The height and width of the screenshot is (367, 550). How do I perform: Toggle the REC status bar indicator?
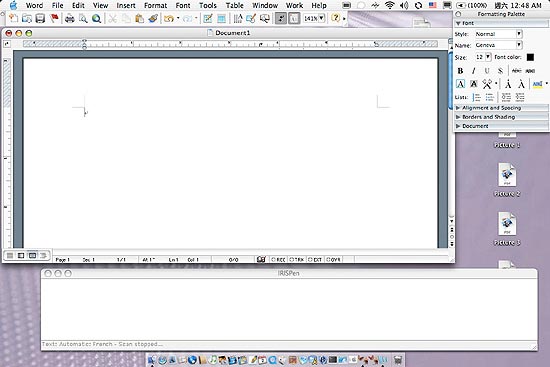279,260
